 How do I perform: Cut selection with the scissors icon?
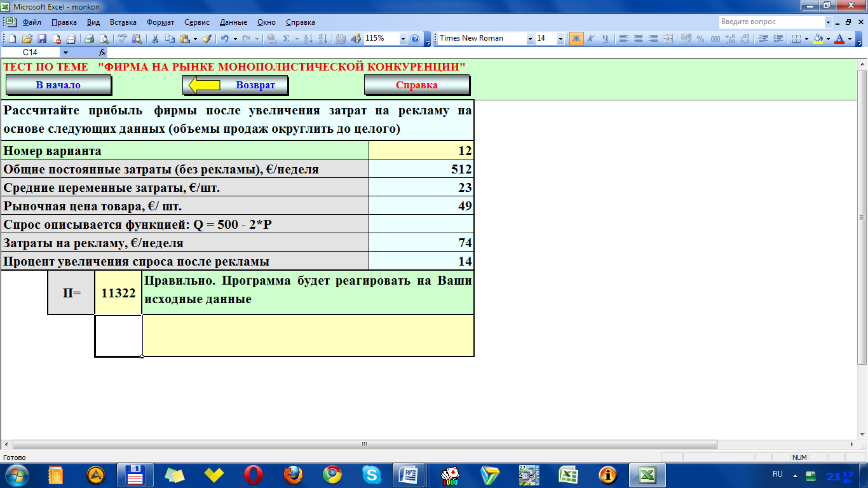pyautogui.click(x=154, y=39)
